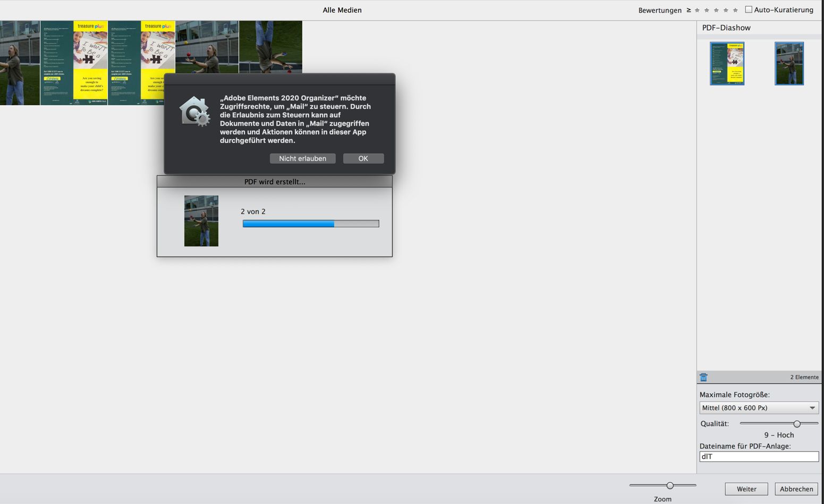Click the '2 von 2' progress text

click(x=253, y=211)
